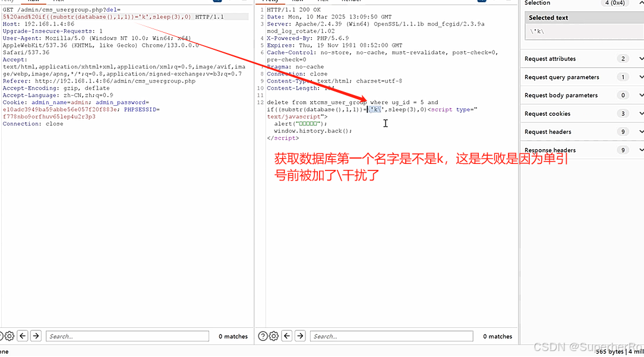Click the window.history.back(); script line
The image size is (644, 357).
pos(313,131)
